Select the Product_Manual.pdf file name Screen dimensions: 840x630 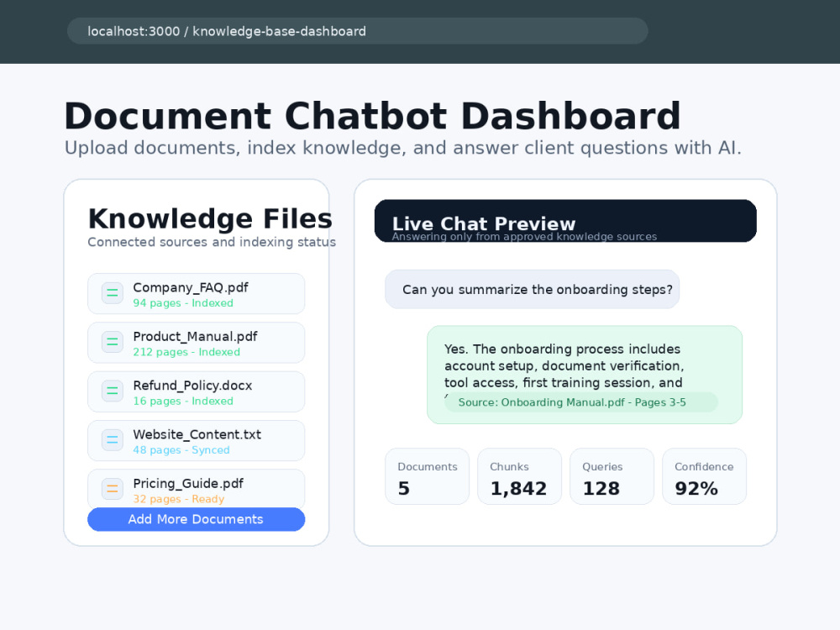point(195,337)
